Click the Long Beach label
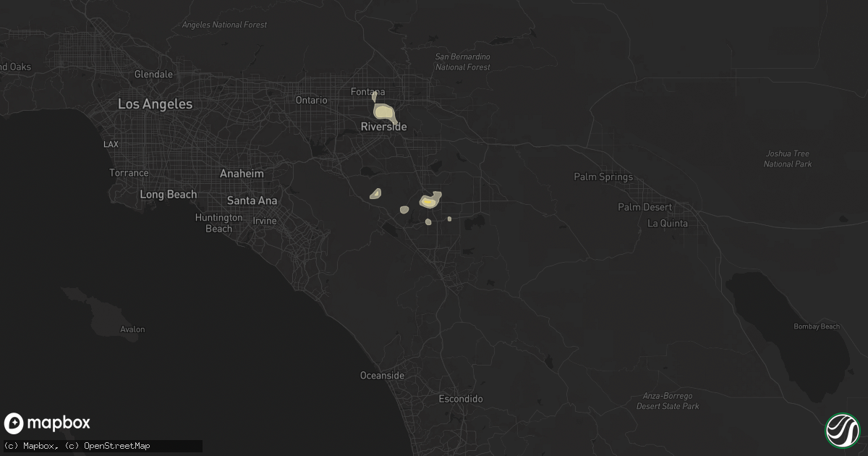Image resolution: width=868 pixels, height=456 pixels. click(167, 195)
